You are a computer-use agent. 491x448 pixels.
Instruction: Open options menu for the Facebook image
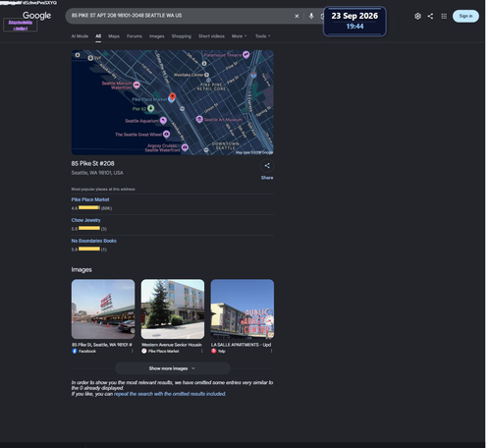coord(133,351)
